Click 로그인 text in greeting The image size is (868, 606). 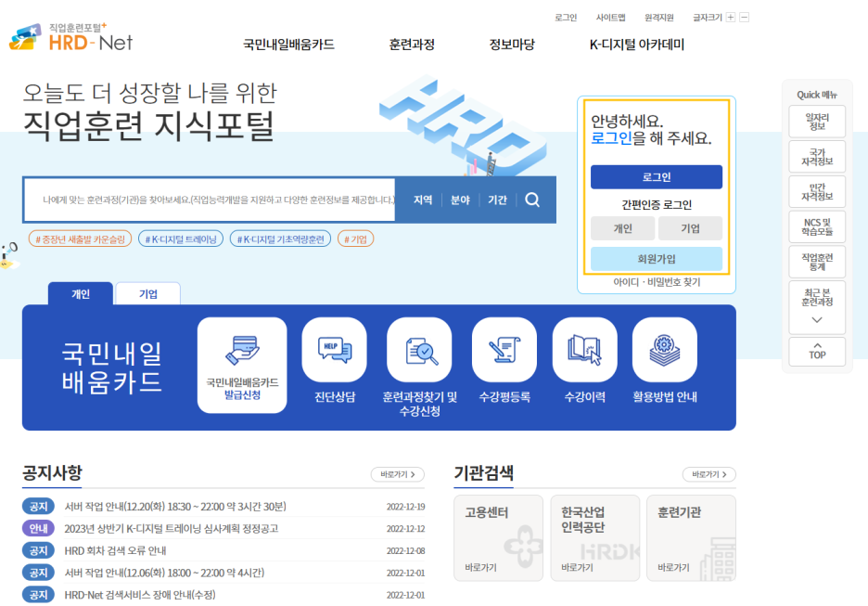point(611,138)
